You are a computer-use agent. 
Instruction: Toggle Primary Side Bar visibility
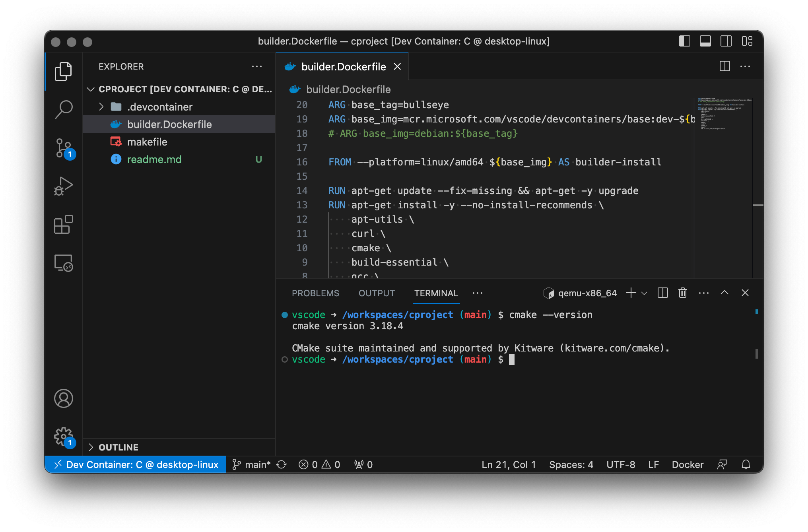[x=685, y=41]
